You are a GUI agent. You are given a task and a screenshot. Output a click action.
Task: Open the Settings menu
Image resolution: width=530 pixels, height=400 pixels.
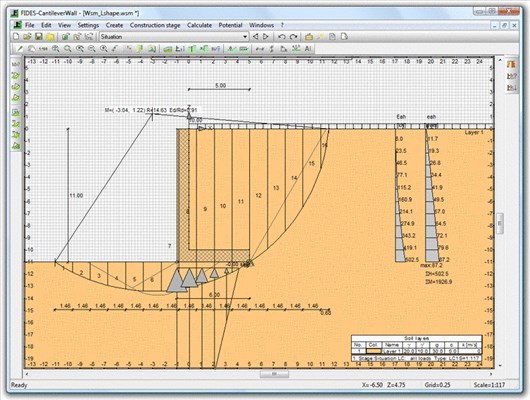[x=88, y=25]
